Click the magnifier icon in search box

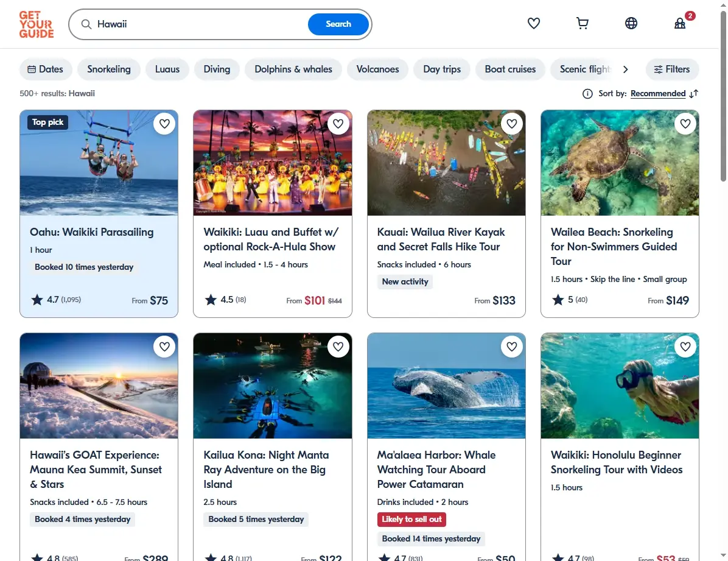point(86,24)
